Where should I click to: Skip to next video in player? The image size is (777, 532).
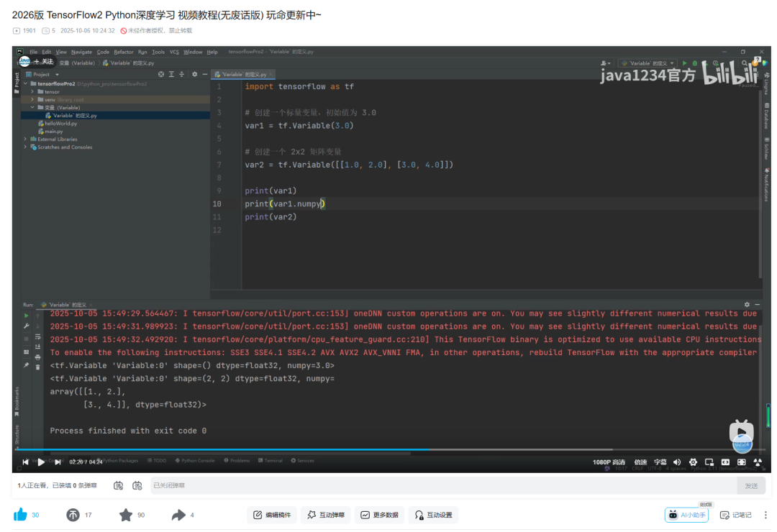pyautogui.click(x=58, y=462)
